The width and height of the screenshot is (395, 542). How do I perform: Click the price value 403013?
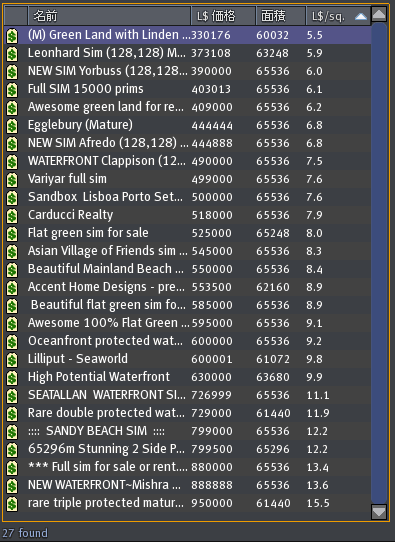[x=211, y=89]
